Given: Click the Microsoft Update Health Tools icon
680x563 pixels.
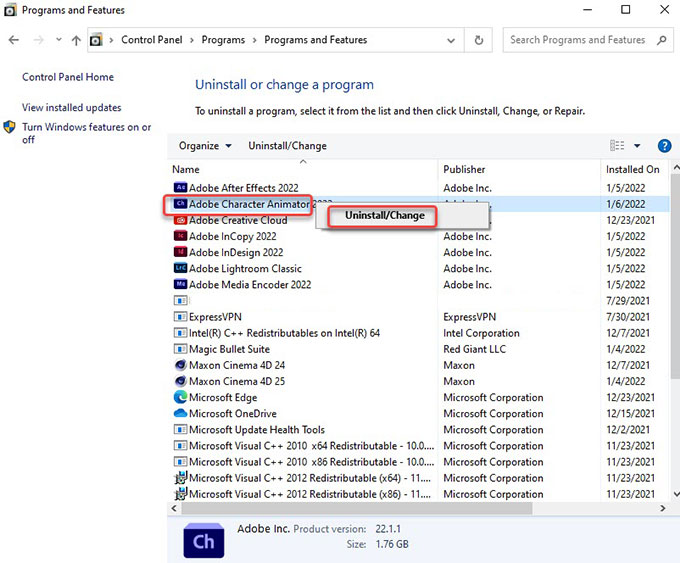Looking at the screenshot, I should click(x=180, y=429).
